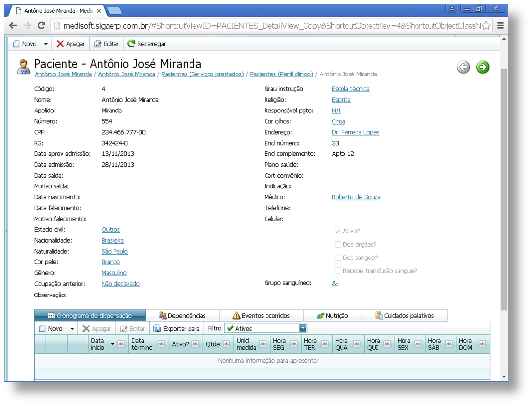Open the Cuidados paliativos tab
Viewport: 532px width, 406px height.
coord(404,316)
